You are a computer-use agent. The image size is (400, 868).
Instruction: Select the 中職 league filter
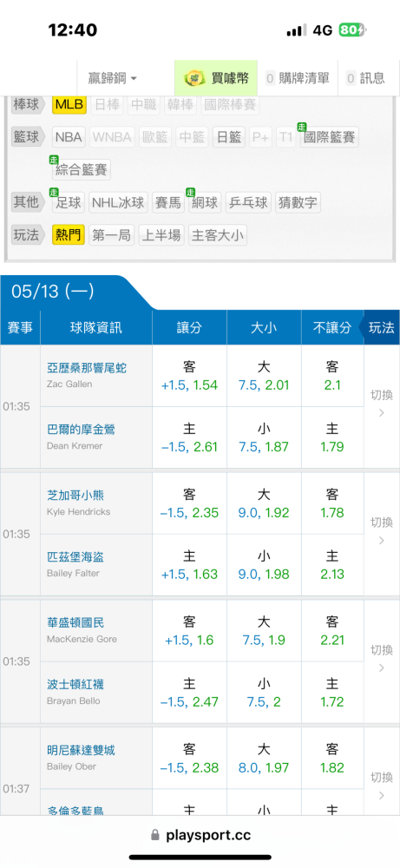pyautogui.click(x=144, y=104)
